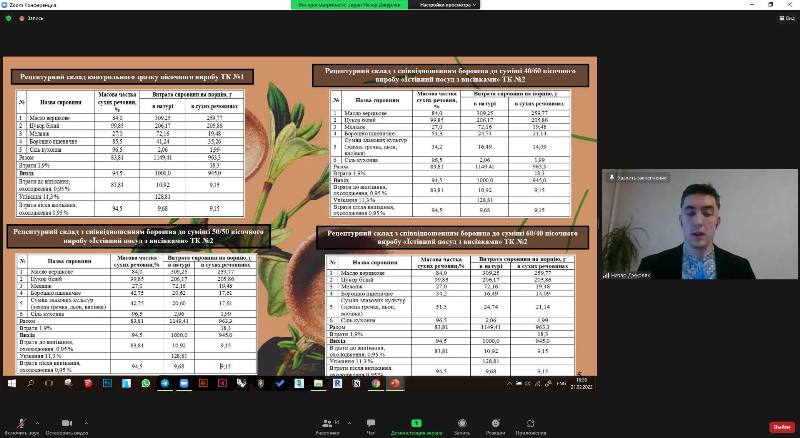Screen dimensions: 800x438
Task: Open Photoshop from the shared taskbar
Action: [107, 383]
